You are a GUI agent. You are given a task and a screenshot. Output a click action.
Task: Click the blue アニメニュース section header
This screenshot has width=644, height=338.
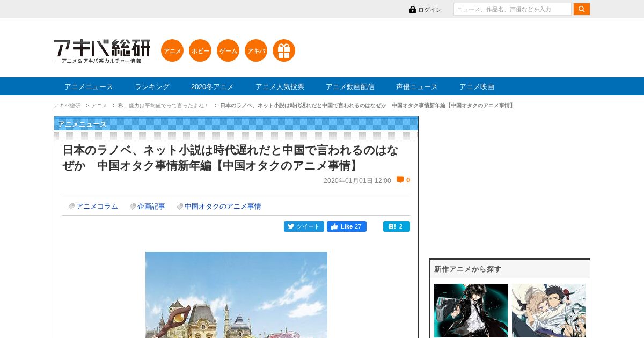coord(236,123)
